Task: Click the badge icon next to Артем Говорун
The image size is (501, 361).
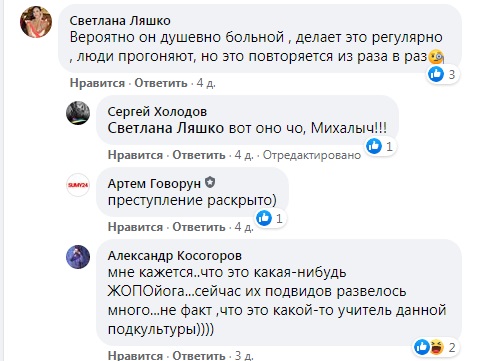Action: [x=210, y=182]
